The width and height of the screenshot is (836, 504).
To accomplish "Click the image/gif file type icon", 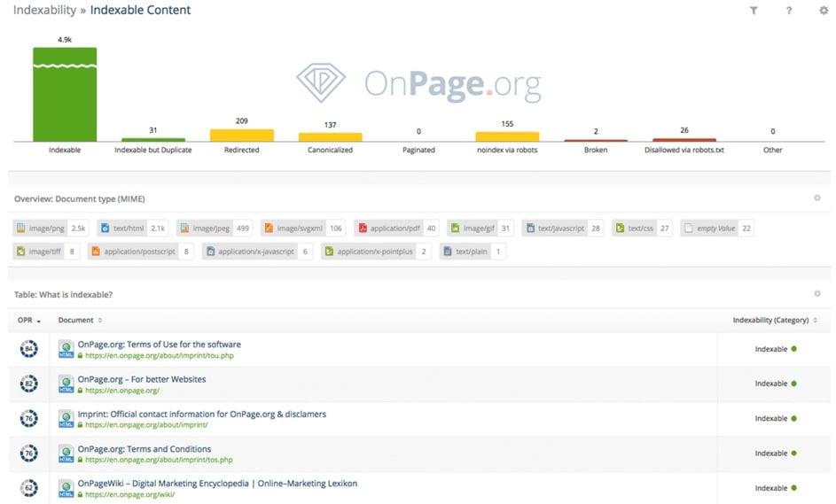I will 455,228.
